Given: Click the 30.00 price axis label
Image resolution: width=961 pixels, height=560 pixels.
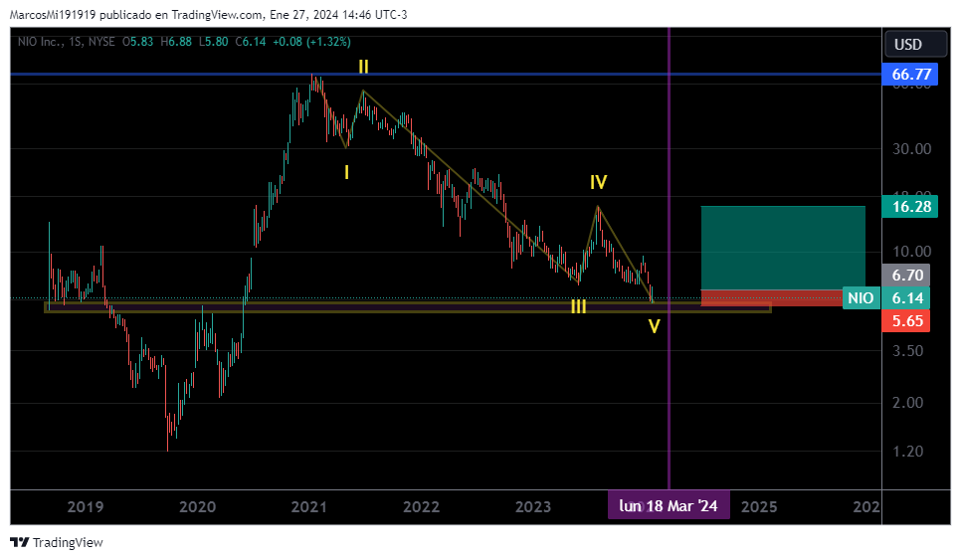Looking at the screenshot, I should [911, 149].
